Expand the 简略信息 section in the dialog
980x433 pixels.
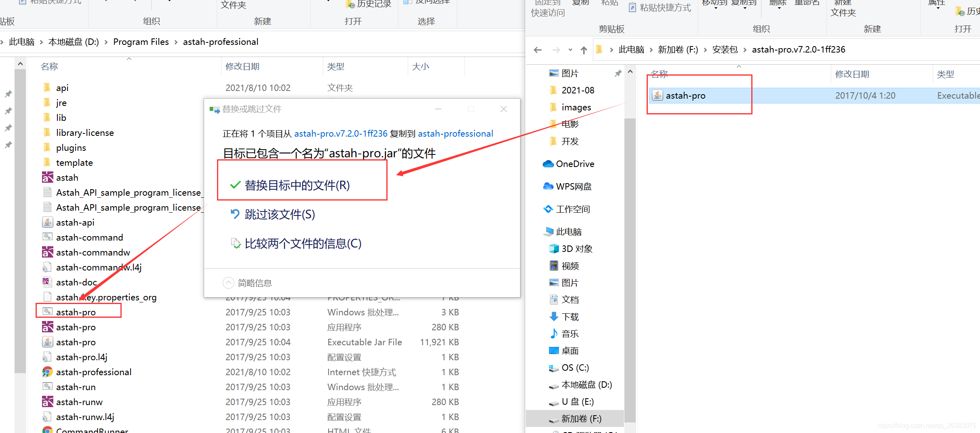click(x=229, y=283)
